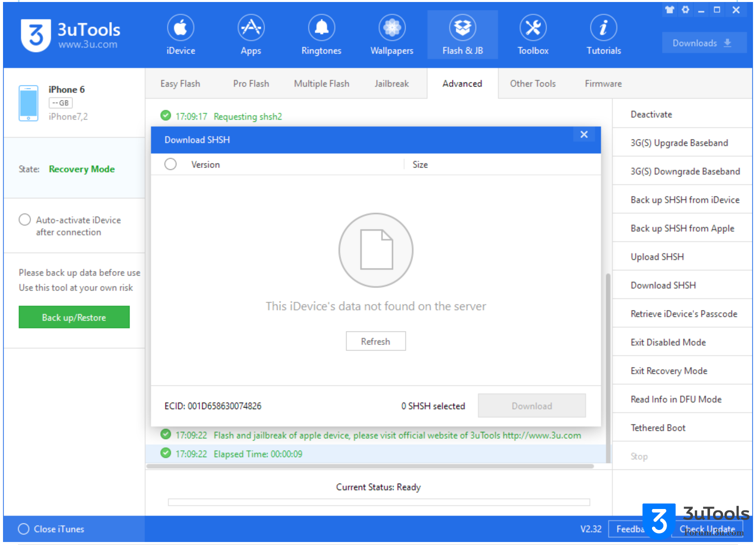The image size is (756, 545).
Task: Switch to Other Tools tab
Action: tap(533, 83)
